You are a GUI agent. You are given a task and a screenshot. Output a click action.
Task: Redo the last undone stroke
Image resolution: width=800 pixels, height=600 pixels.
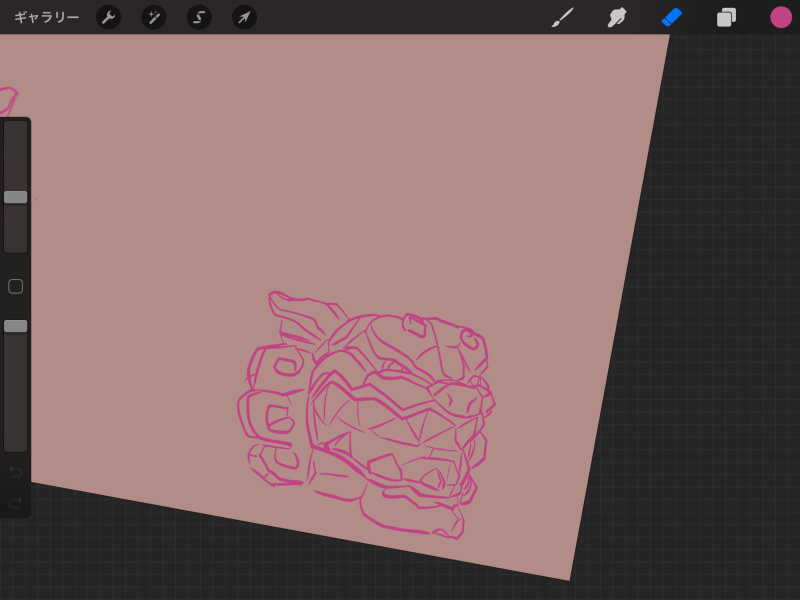click(15, 503)
